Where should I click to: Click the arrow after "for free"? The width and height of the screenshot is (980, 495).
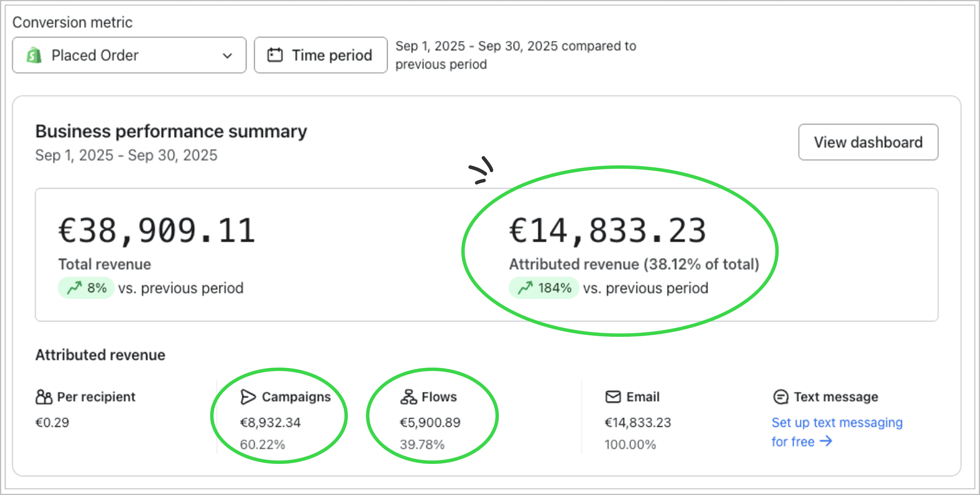coord(826,441)
